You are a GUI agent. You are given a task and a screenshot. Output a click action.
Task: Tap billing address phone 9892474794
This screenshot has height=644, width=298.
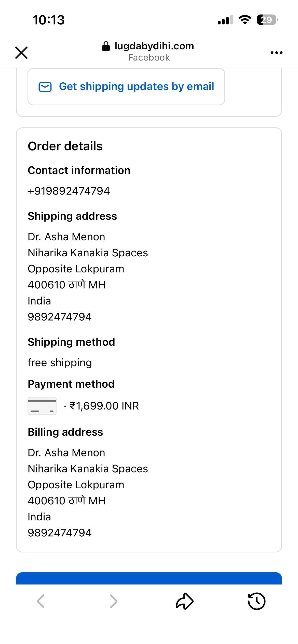(x=60, y=533)
